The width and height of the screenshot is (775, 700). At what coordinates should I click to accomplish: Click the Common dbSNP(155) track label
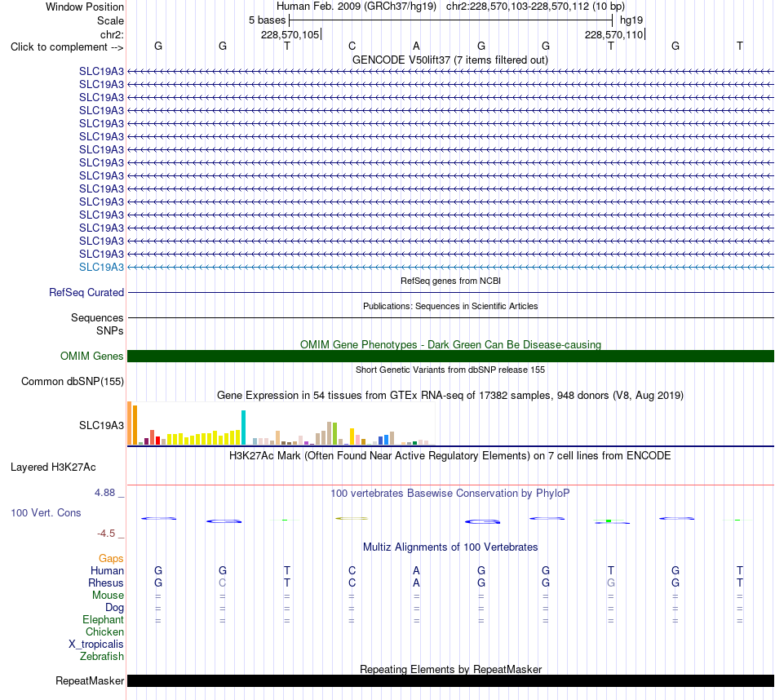pos(72,381)
